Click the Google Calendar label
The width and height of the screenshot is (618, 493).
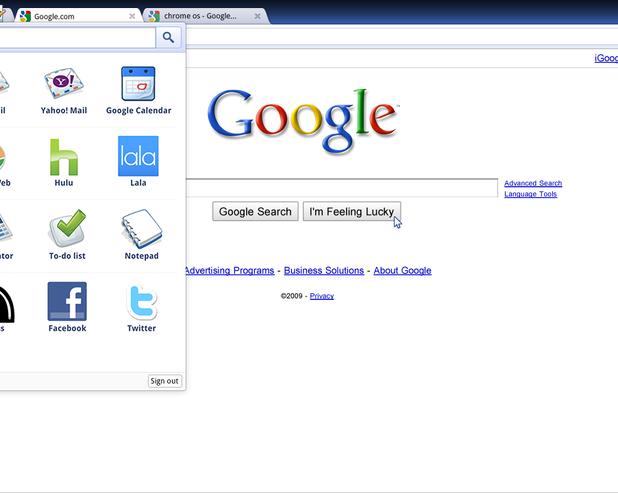(139, 111)
